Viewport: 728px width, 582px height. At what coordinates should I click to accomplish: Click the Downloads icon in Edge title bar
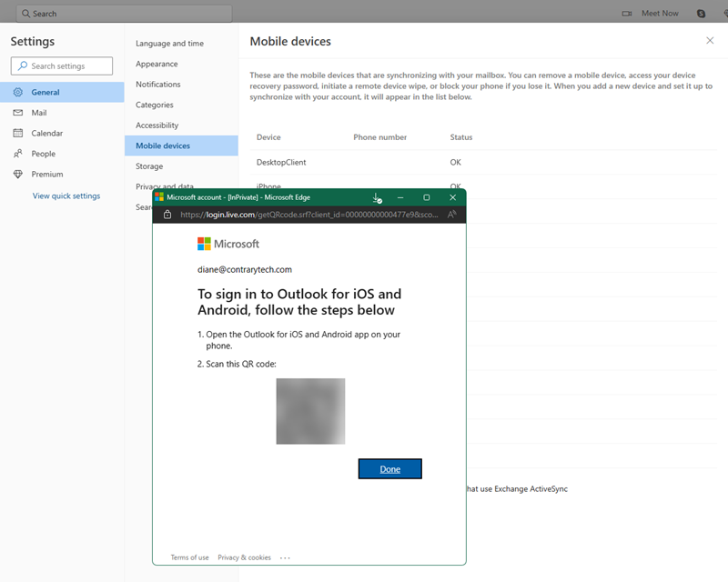tap(377, 197)
